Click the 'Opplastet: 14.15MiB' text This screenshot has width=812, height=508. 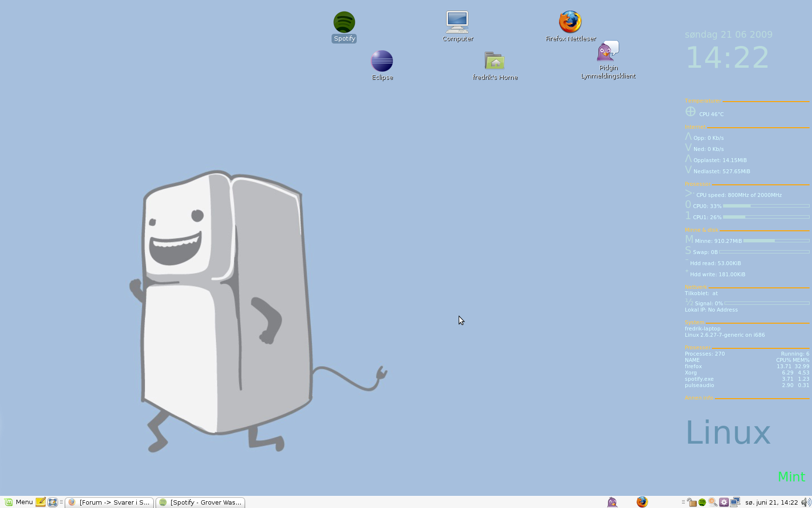pyautogui.click(x=720, y=160)
